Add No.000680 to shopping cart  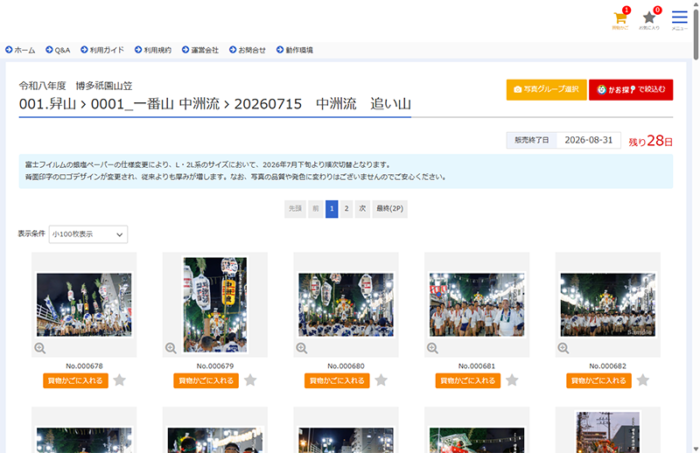(337, 381)
